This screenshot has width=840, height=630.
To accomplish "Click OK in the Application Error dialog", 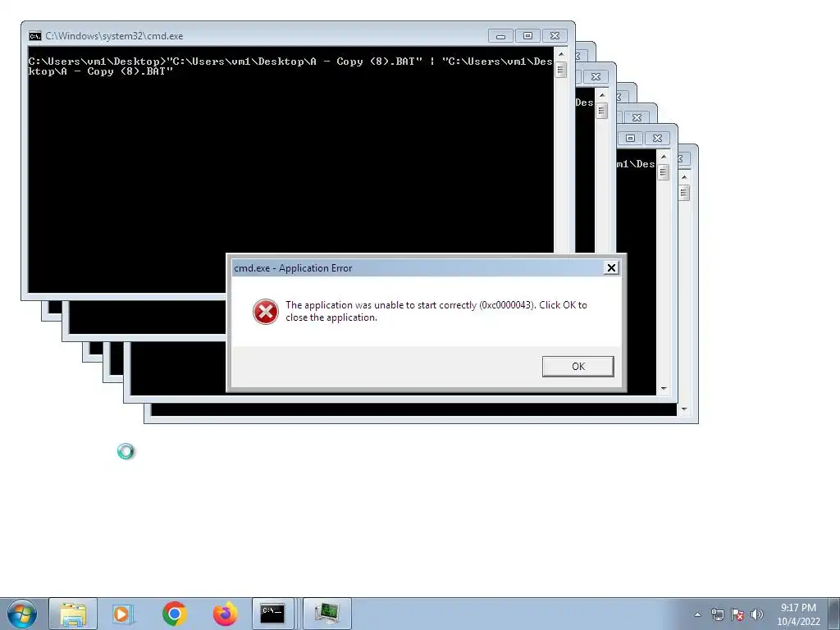I will 577,367.
